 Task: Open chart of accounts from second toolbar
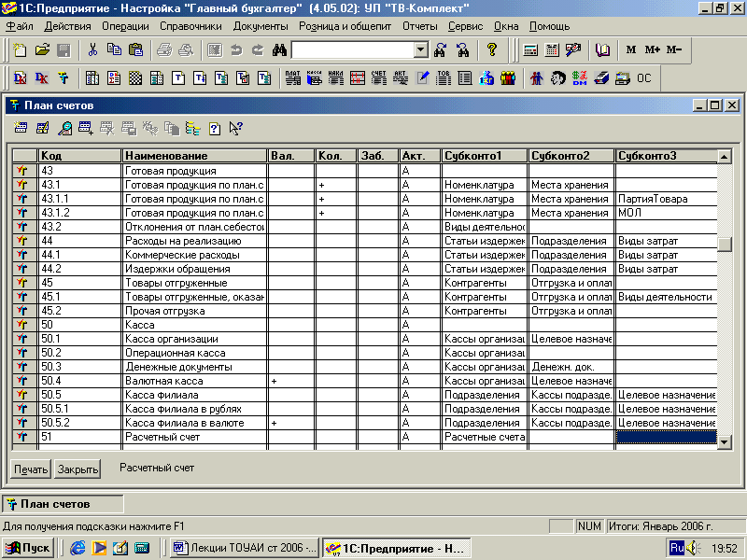point(63,78)
